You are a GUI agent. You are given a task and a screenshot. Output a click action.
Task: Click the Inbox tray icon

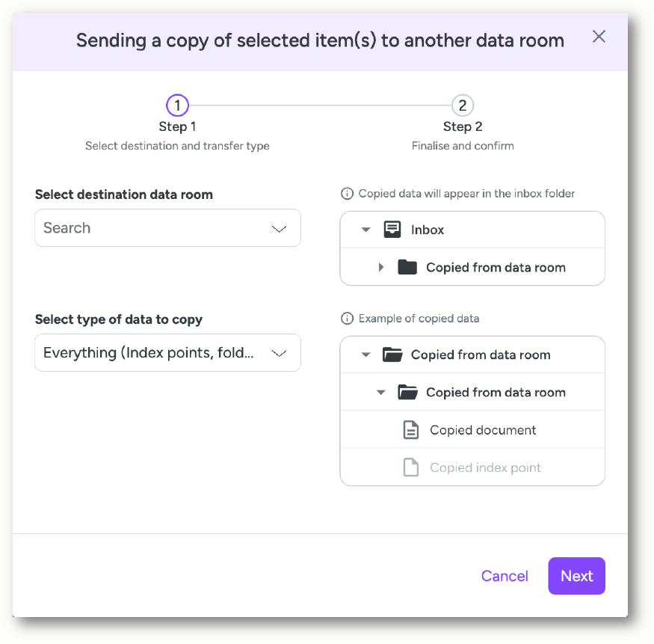tap(392, 230)
